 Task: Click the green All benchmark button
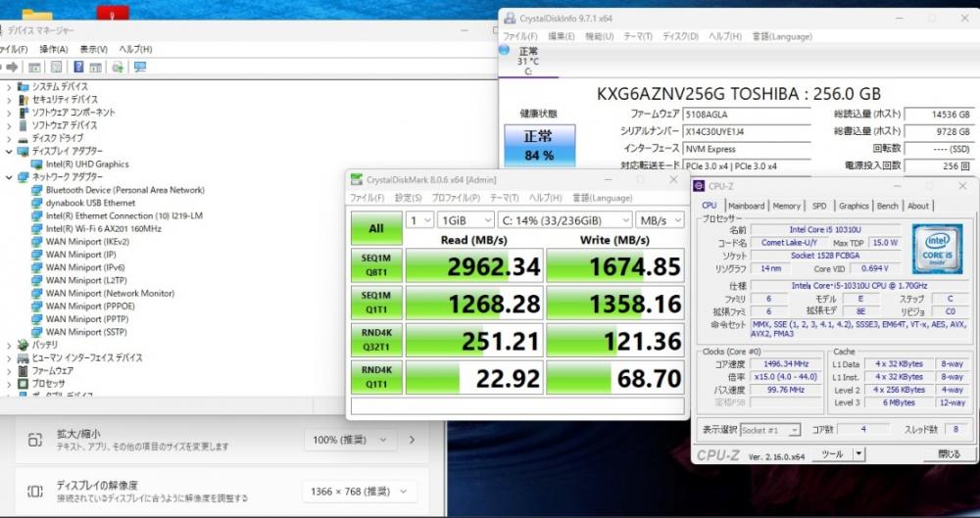[376, 228]
